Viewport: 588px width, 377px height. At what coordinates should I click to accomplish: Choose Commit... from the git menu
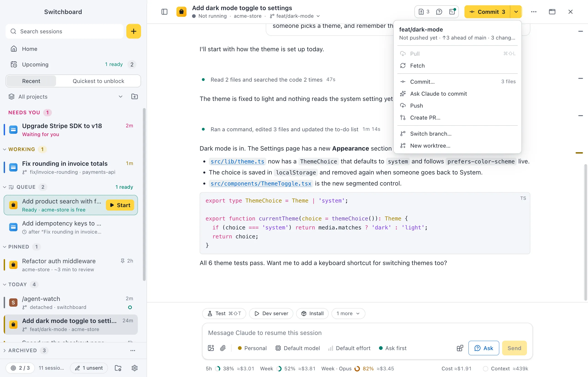(x=457, y=82)
